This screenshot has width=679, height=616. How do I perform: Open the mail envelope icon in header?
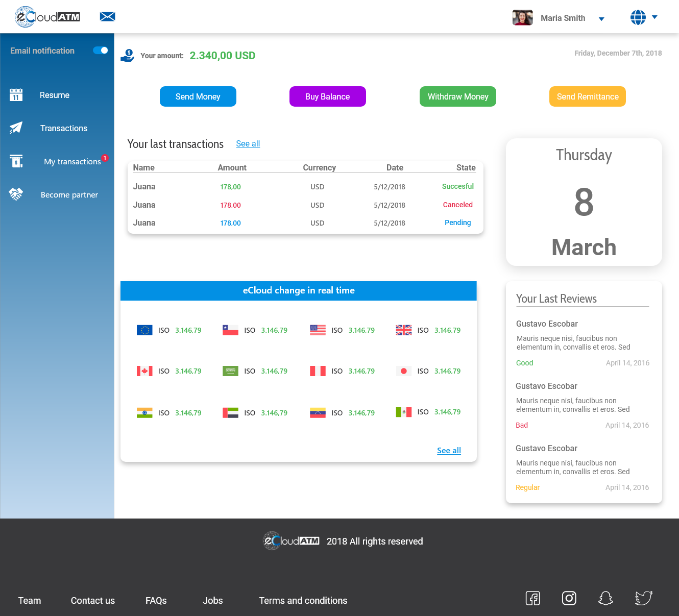(107, 17)
